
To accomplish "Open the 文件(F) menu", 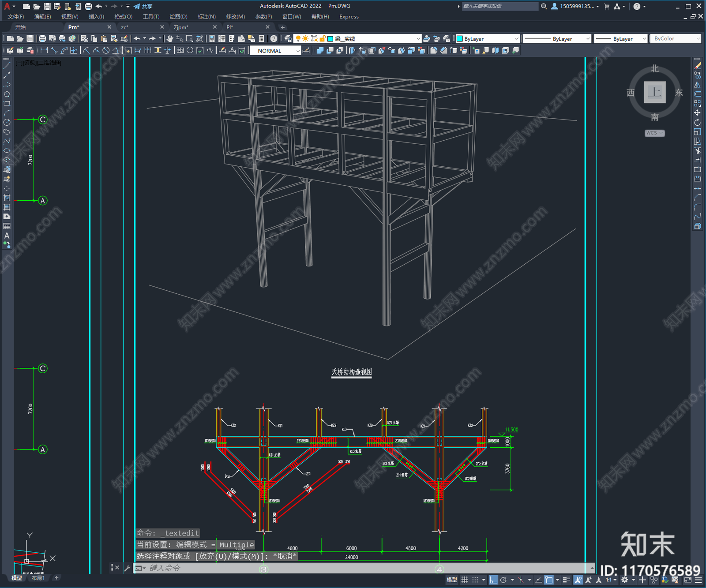I will point(16,17).
